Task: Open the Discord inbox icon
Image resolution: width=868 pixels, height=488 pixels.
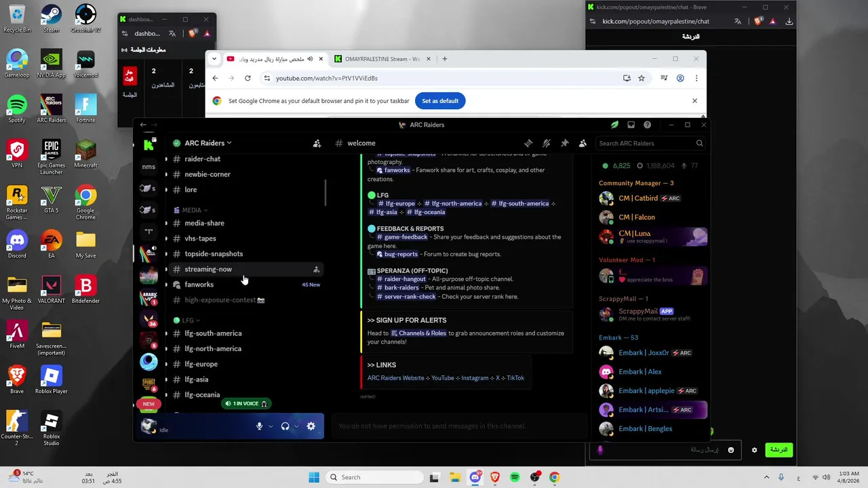Action: pyautogui.click(x=631, y=125)
